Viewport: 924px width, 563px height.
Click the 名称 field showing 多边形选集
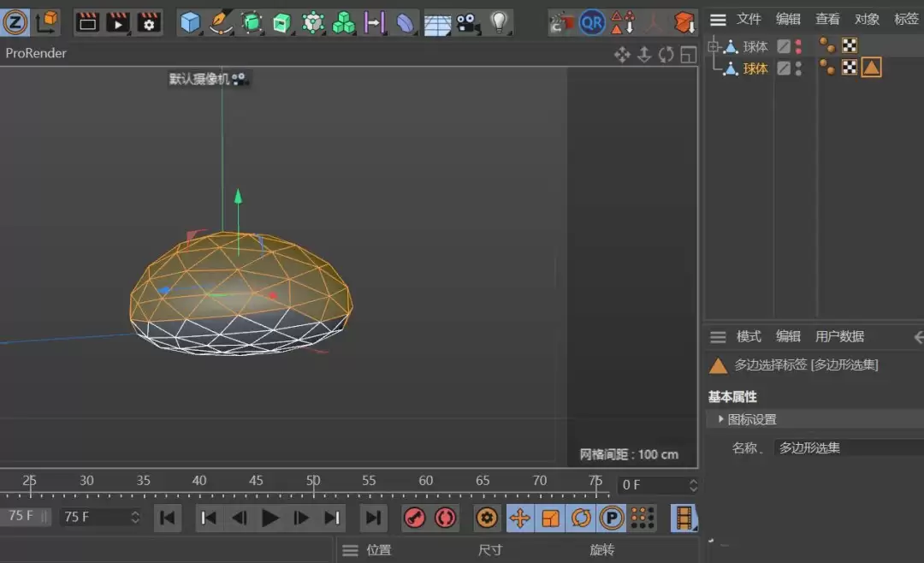tap(808, 447)
